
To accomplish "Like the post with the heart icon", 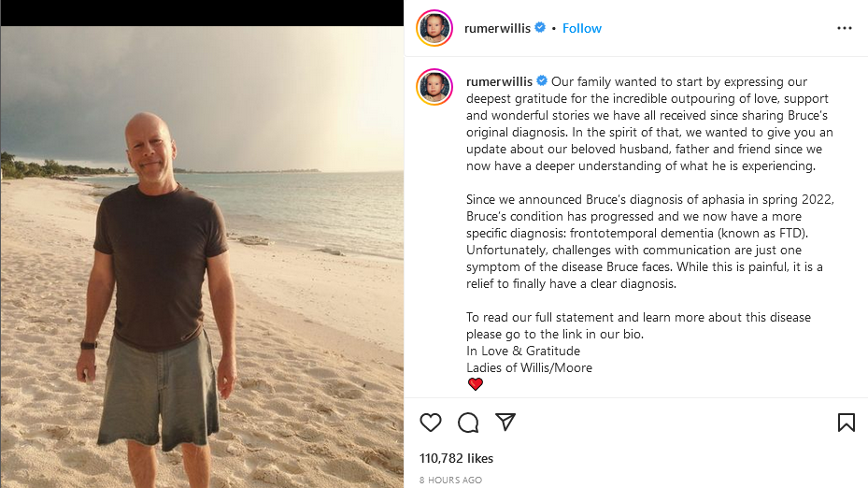I will (x=431, y=423).
